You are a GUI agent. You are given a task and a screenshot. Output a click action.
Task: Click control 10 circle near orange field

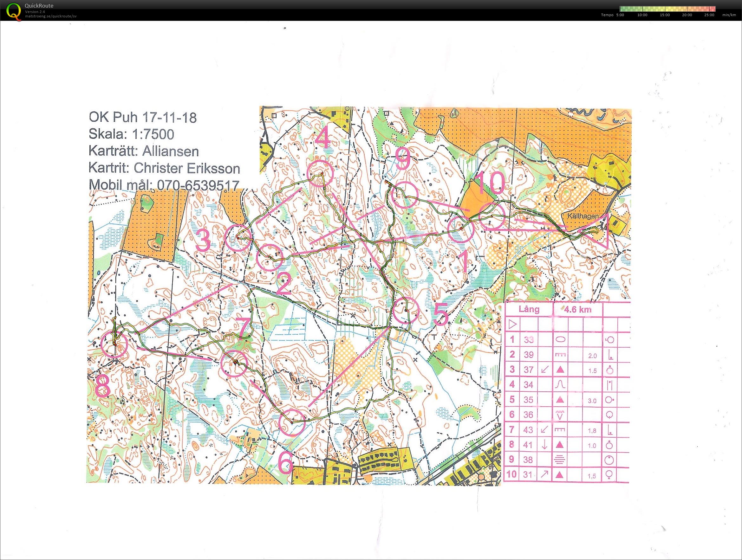pyautogui.click(x=491, y=216)
